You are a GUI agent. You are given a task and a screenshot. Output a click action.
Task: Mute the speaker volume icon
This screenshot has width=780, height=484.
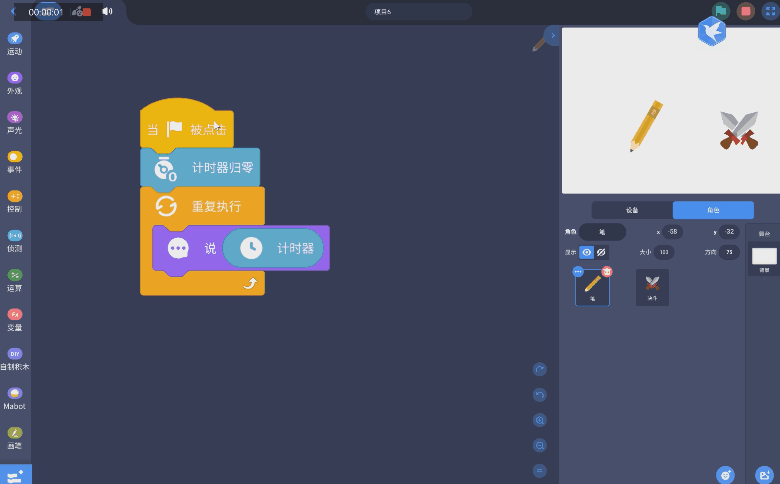[107, 11]
